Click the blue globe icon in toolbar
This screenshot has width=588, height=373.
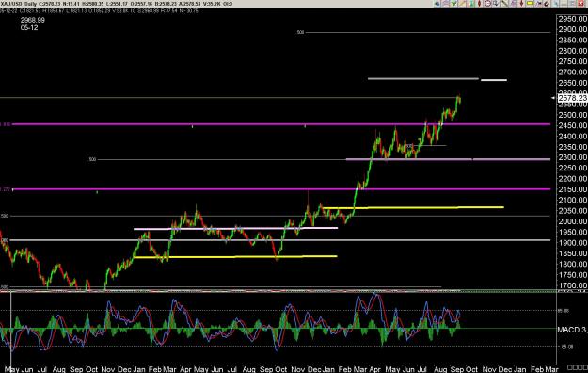437,4
